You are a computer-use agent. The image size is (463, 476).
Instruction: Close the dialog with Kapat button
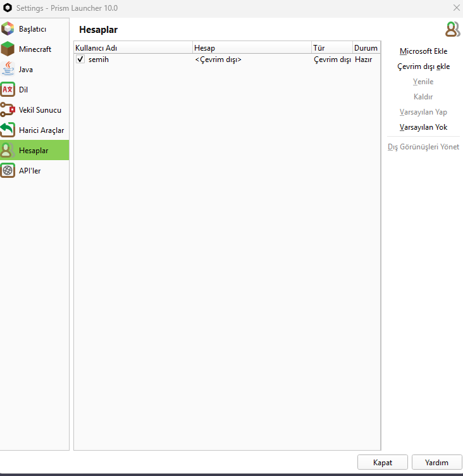click(382, 462)
